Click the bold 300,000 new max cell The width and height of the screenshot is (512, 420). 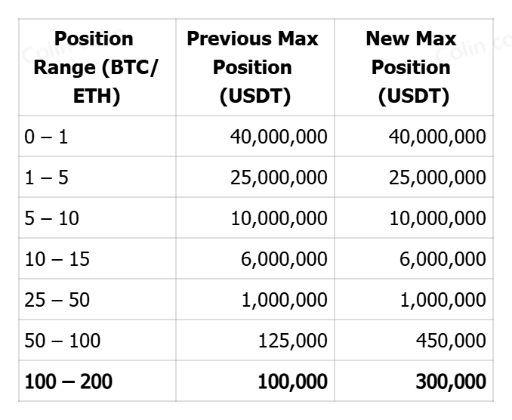click(x=451, y=381)
